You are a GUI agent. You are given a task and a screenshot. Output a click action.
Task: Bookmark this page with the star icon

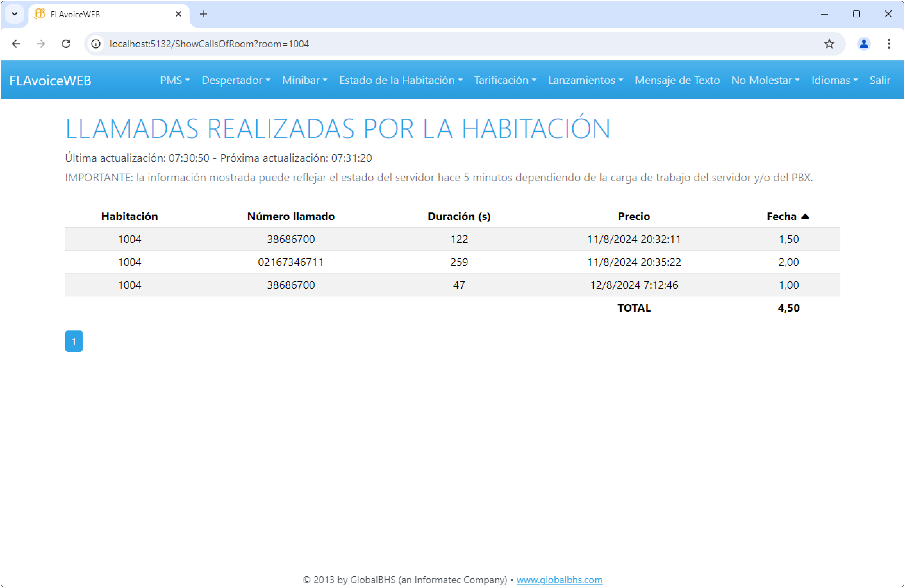click(829, 44)
